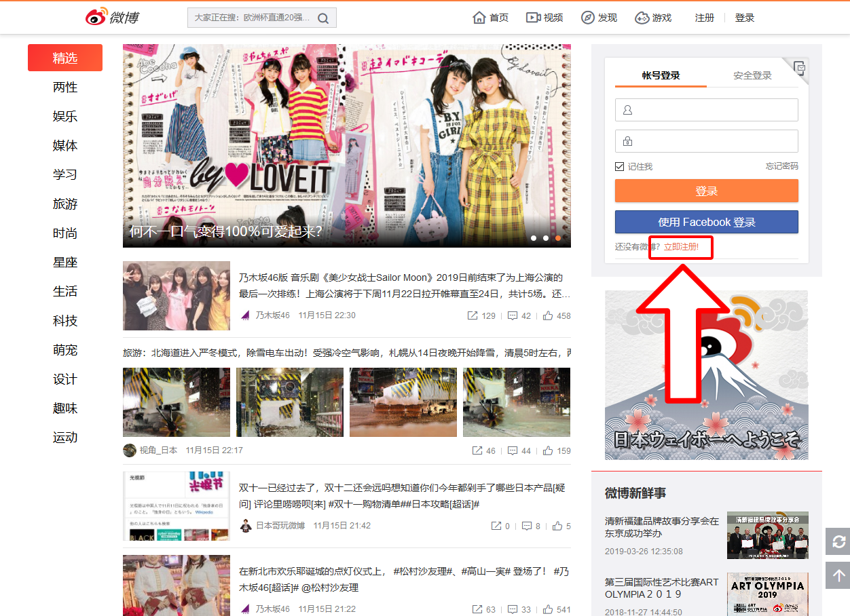Select the 学习 category
850x616 pixels.
coord(65,175)
